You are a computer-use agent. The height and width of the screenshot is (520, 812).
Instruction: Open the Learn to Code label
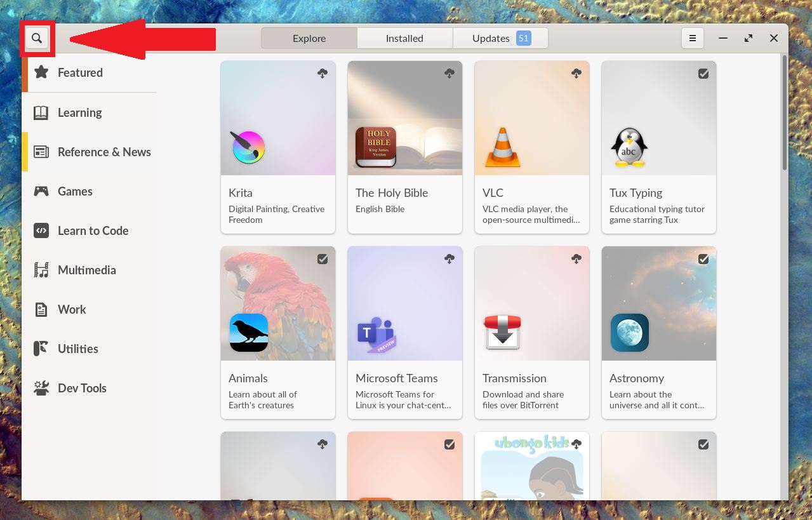(x=93, y=230)
